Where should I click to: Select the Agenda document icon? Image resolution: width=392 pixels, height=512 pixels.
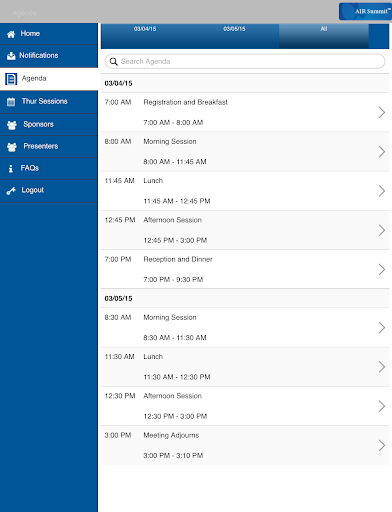[x=11, y=79]
